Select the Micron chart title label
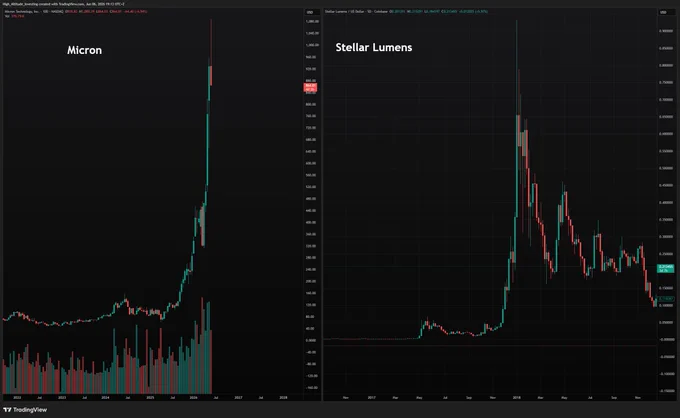Screen dimensions: 680x418 coord(85,50)
